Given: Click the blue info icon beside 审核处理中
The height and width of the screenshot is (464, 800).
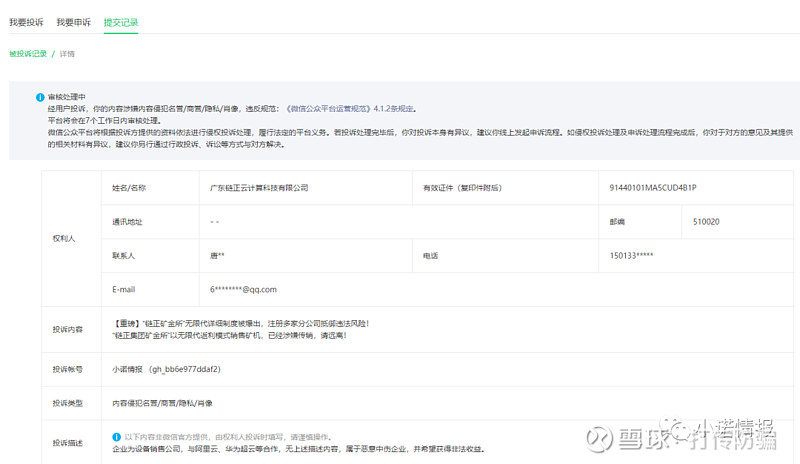Looking at the screenshot, I should [40, 97].
